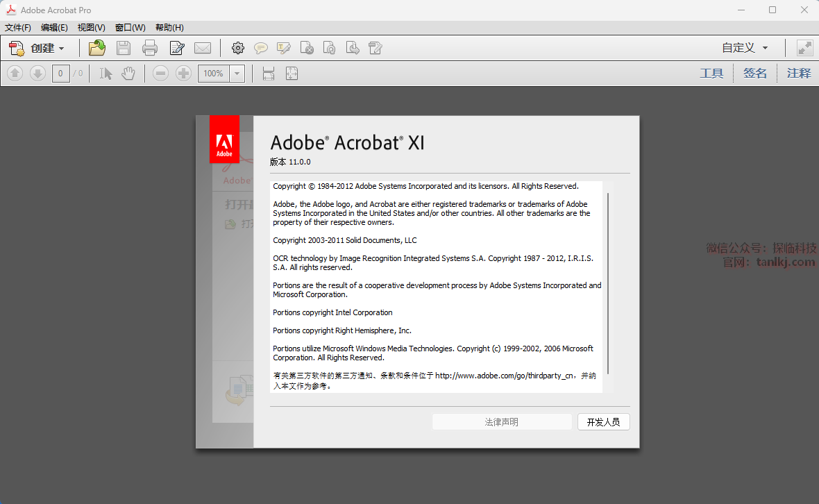Image resolution: width=819 pixels, height=504 pixels.
Task: Click the 版本 11.0.0 version text
Action: [x=290, y=162]
